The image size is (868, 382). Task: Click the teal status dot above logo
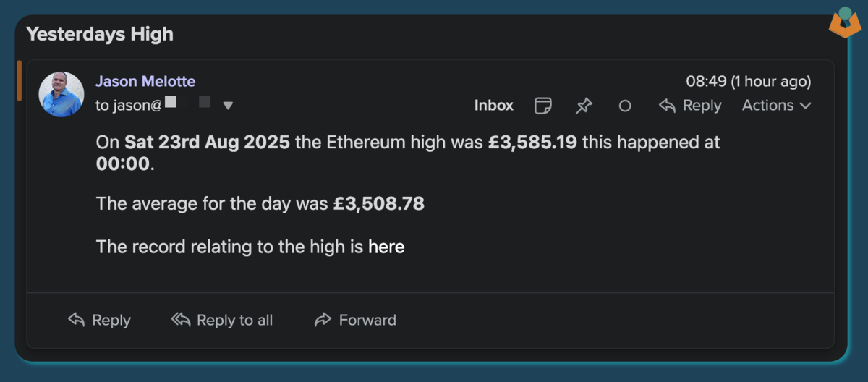(845, 12)
